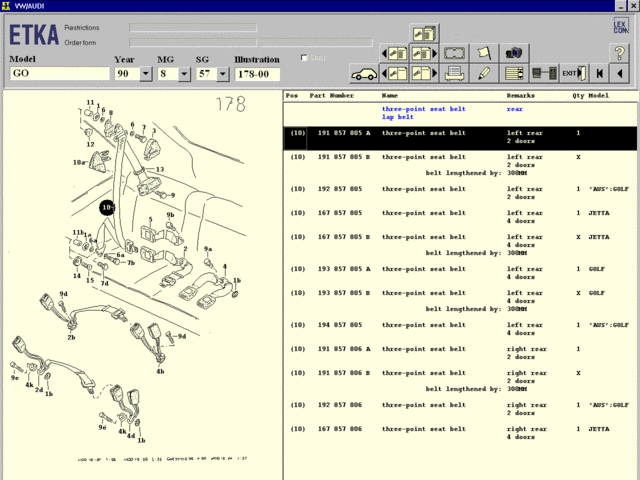Select part number 167 857 806
Image resolution: width=640 pixels, height=480 pixels.
340,429
